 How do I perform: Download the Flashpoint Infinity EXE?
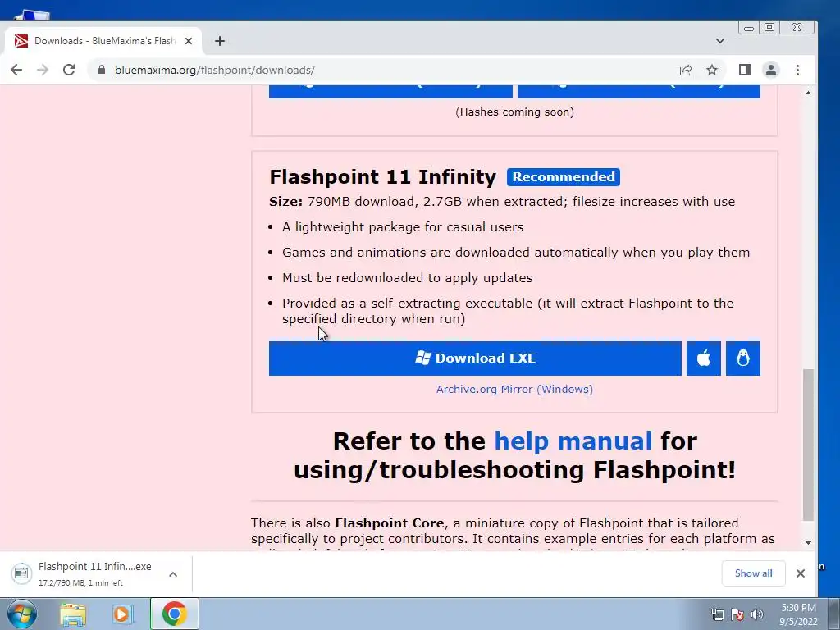point(475,358)
